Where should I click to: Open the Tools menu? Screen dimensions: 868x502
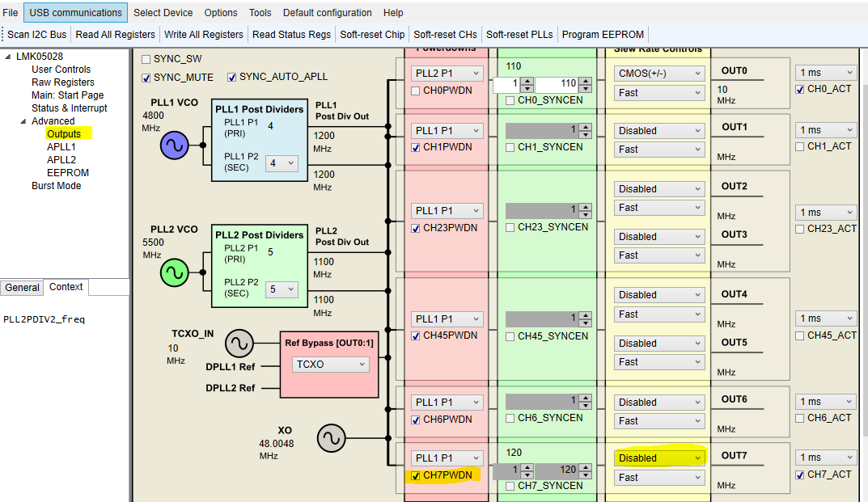click(x=260, y=12)
